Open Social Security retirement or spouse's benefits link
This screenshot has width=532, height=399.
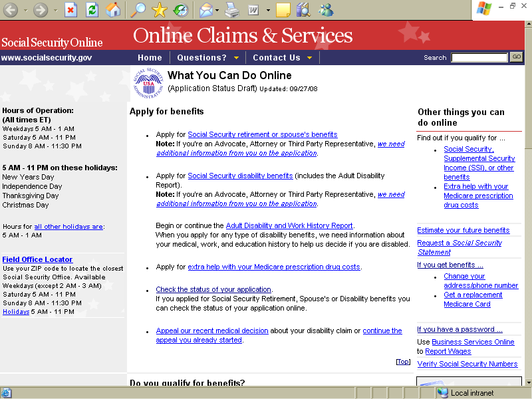pyautogui.click(x=262, y=134)
